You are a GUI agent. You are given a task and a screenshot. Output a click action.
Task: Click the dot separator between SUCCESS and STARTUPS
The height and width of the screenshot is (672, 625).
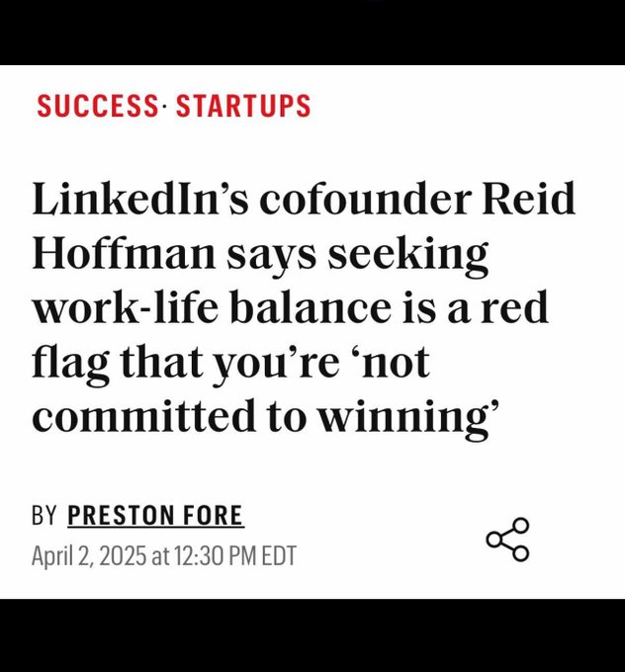pos(164,106)
